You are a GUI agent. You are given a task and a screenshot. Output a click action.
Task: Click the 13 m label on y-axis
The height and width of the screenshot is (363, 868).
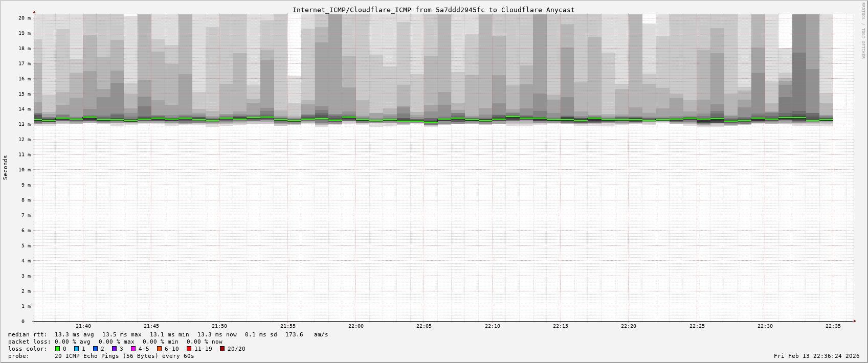click(25, 124)
